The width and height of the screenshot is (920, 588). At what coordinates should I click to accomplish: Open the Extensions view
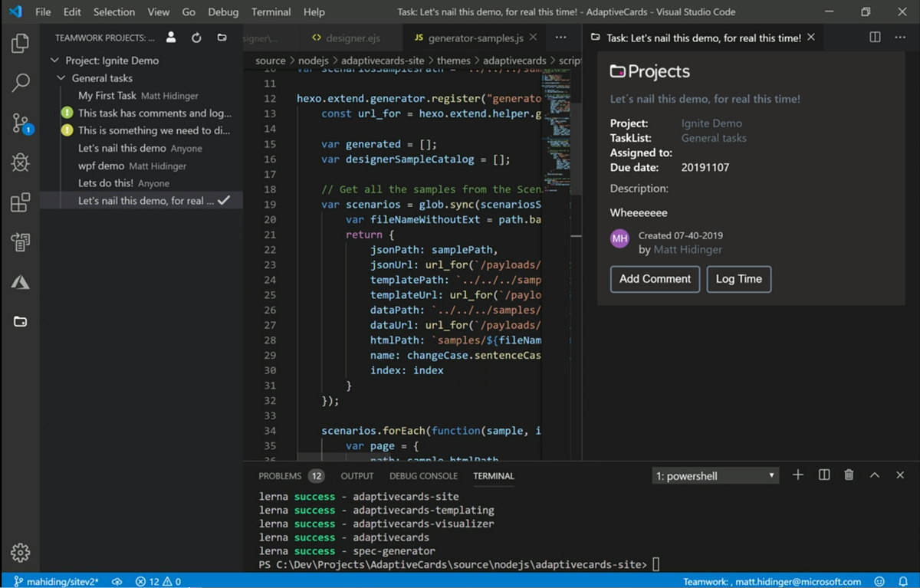click(21, 202)
